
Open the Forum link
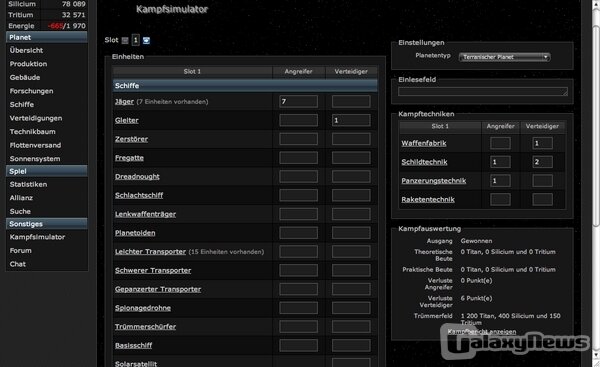click(x=21, y=251)
